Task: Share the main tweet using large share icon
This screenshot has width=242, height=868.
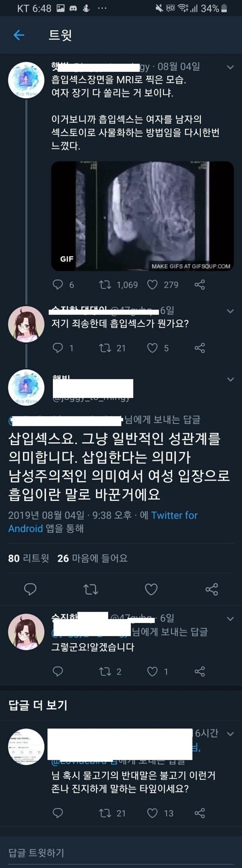Action: pyautogui.click(x=212, y=589)
